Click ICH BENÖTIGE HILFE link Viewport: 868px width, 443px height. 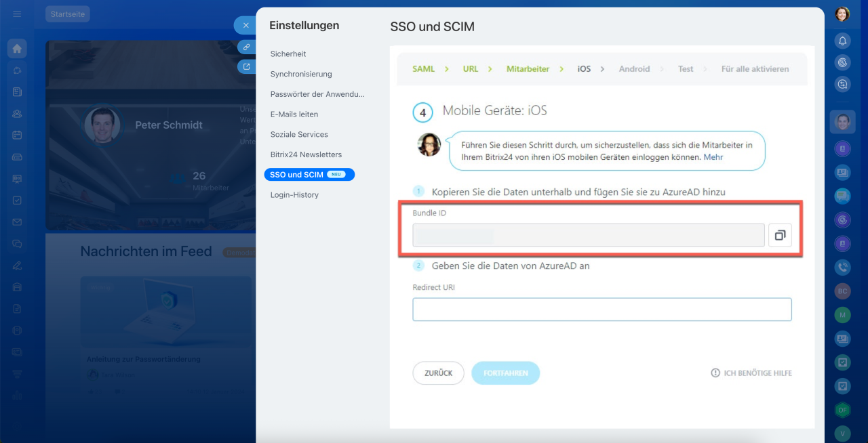click(x=757, y=373)
